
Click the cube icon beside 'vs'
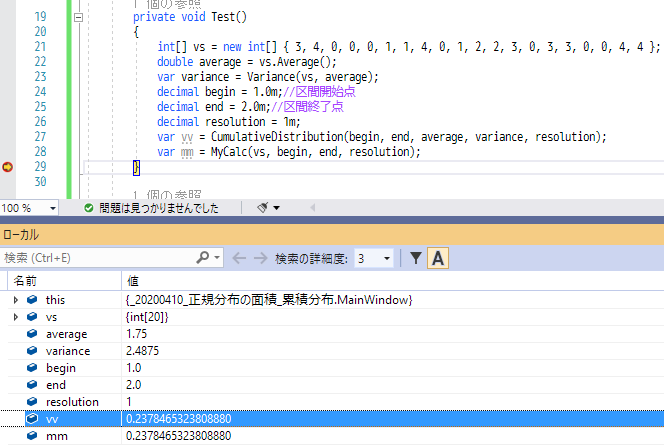[32, 317]
